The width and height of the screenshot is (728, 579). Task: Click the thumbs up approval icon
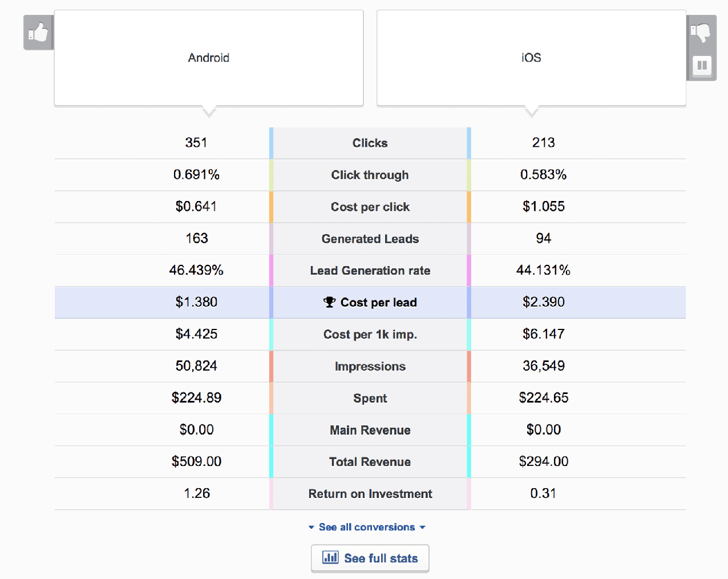coord(38,33)
